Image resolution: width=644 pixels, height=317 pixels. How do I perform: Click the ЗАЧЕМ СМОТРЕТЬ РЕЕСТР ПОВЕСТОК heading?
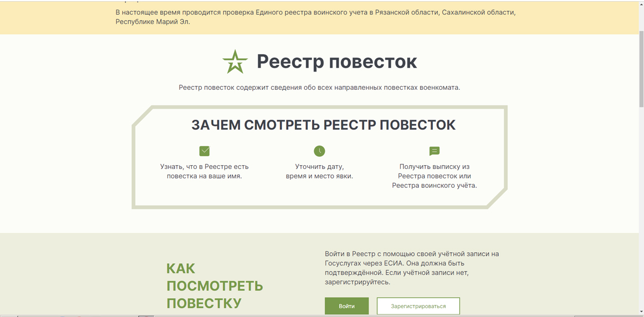coord(323,125)
